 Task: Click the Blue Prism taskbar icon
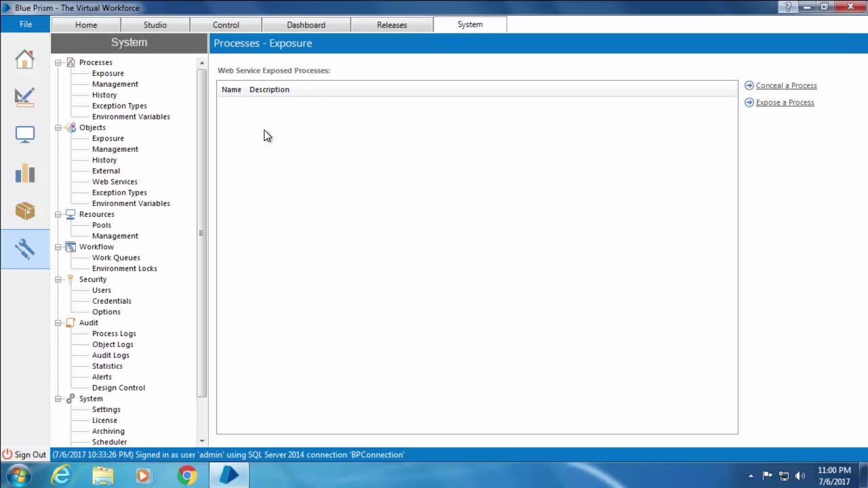point(229,475)
